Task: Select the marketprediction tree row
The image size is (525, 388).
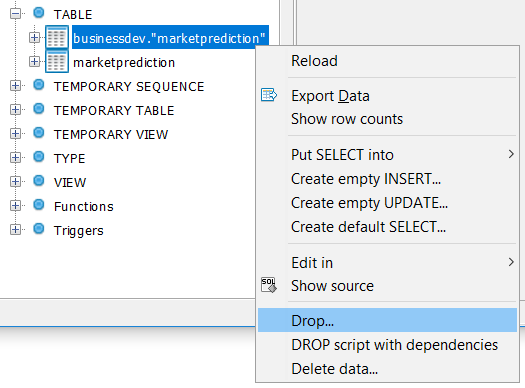Action: [124, 63]
